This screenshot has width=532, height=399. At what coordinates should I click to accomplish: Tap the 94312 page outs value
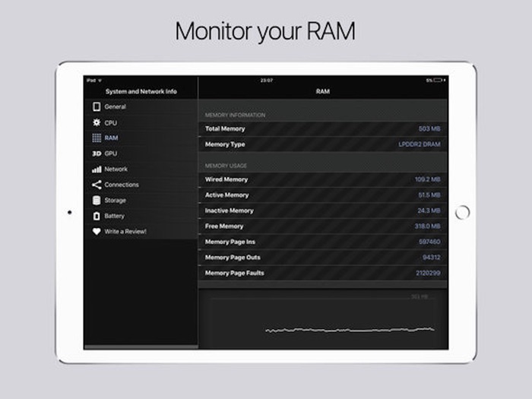[x=432, y=258]
